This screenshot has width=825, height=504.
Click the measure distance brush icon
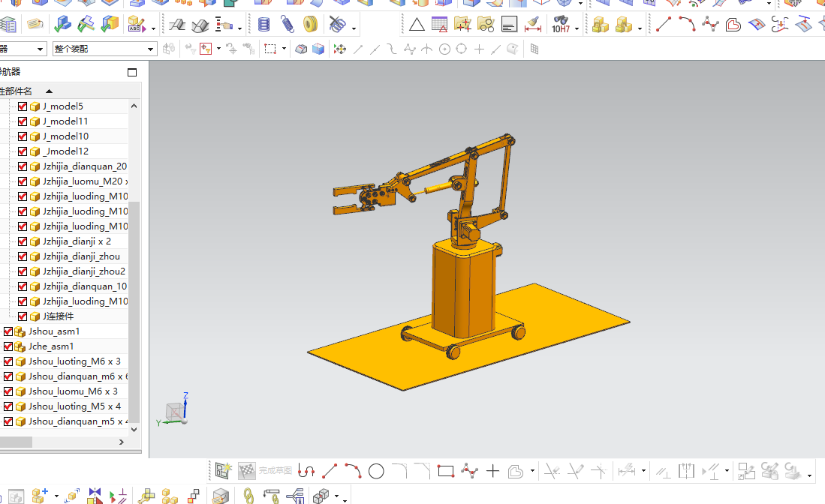click(533, 24)
